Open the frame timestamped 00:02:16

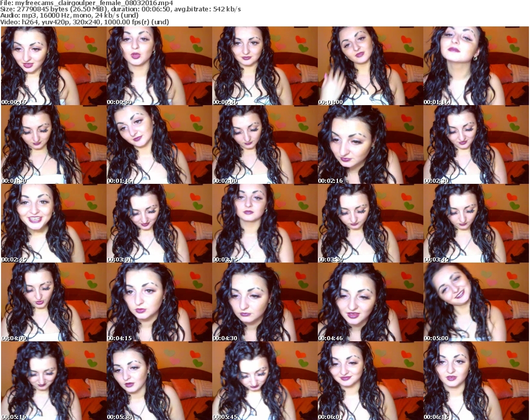[x=370, y=144]
